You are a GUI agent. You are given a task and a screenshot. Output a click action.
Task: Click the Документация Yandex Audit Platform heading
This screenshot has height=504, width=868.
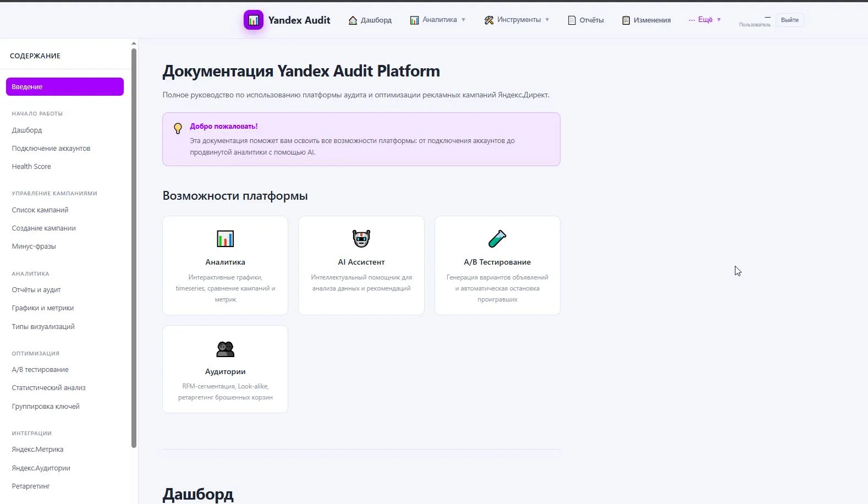301,71
